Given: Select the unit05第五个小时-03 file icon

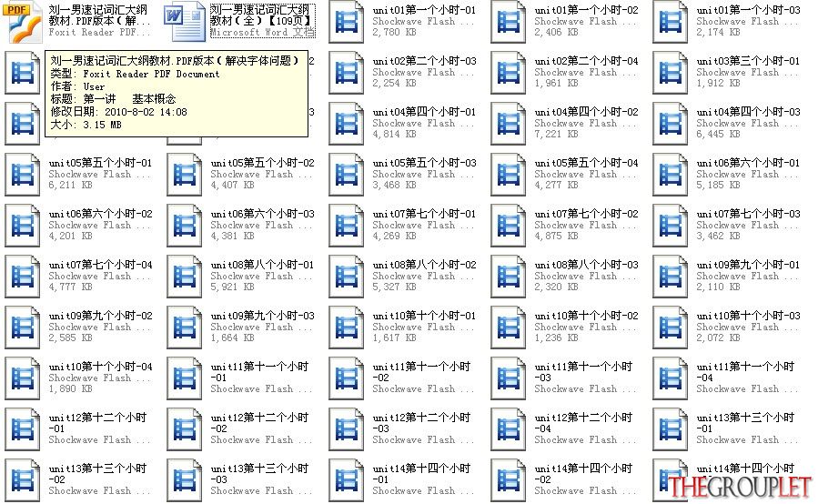Looking at the screenshot, I should (347, 175).
